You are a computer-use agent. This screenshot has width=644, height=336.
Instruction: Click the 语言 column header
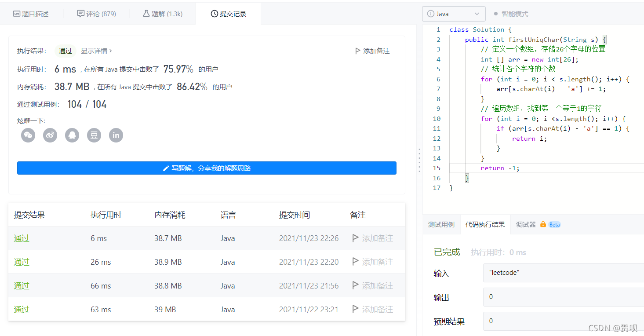click(228, 215)
